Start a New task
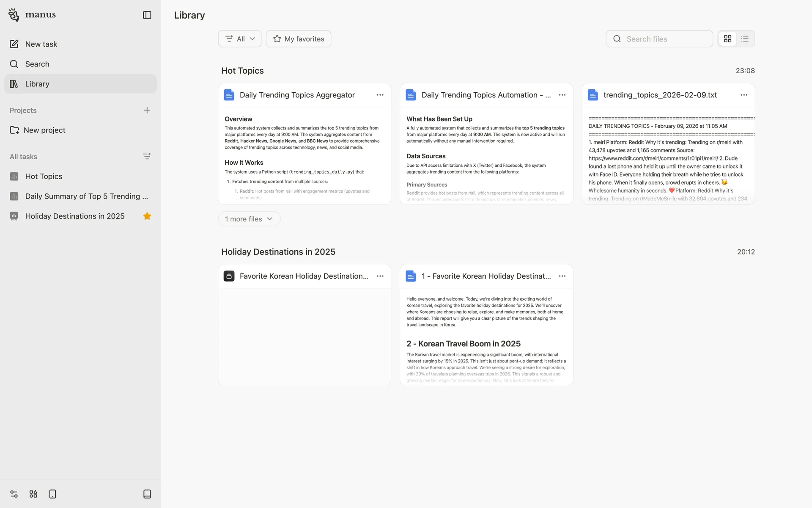The image size is (812, 508). pos(41,44)
